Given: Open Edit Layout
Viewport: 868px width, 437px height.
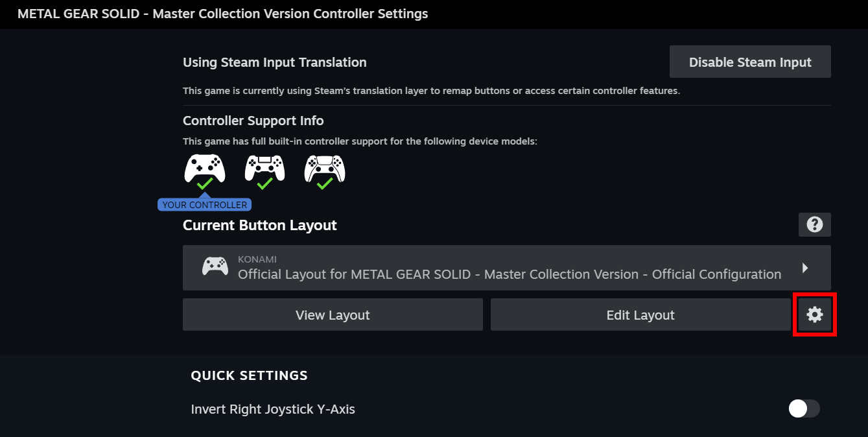Looking at the screenshot, I should click(x=640, y=314).
